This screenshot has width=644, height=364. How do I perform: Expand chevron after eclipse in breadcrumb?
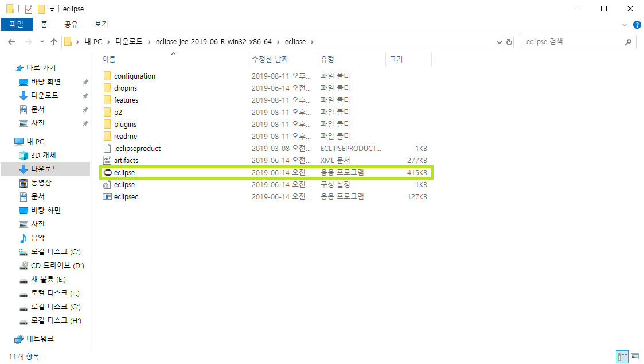pyautogui.click(x=312, y=42)
